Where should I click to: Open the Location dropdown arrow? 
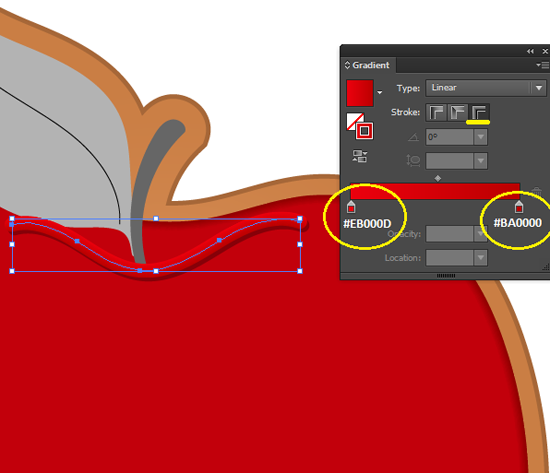[x=481, y=258]
